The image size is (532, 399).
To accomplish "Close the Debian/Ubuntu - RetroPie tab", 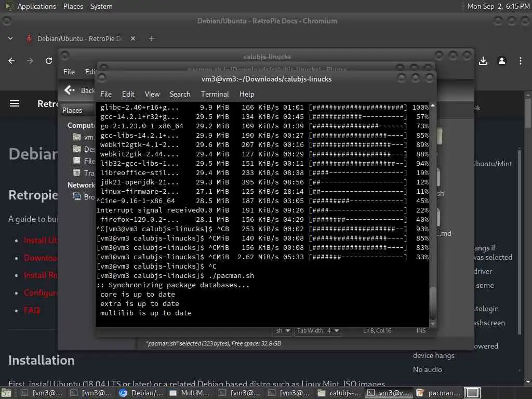I will [133, 38].
